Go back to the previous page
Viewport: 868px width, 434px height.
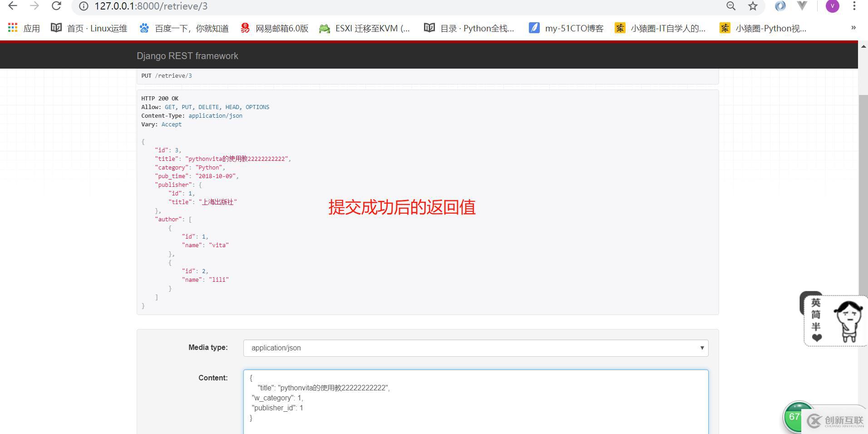(13, 6)
